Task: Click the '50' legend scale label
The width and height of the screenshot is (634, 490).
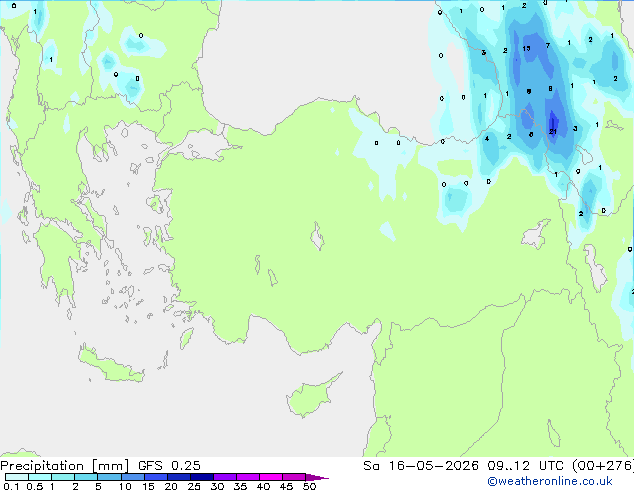Action: 309,486
